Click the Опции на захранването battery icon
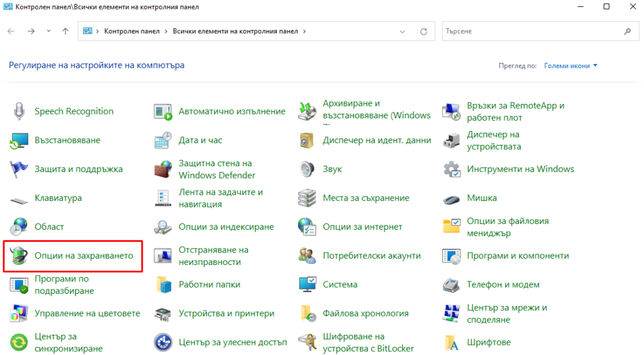 click(x=19, y=256)
